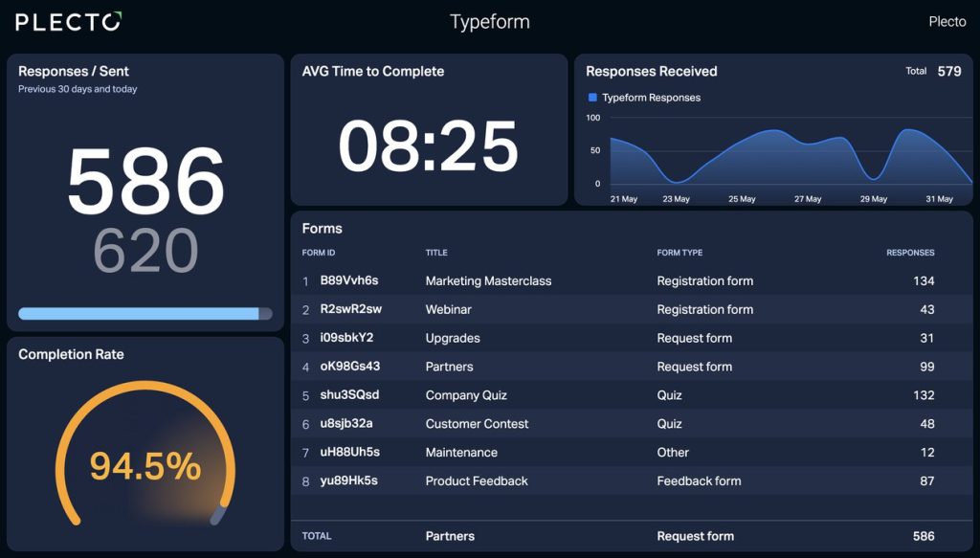Click the Maintenance form row

click(632, 452)
